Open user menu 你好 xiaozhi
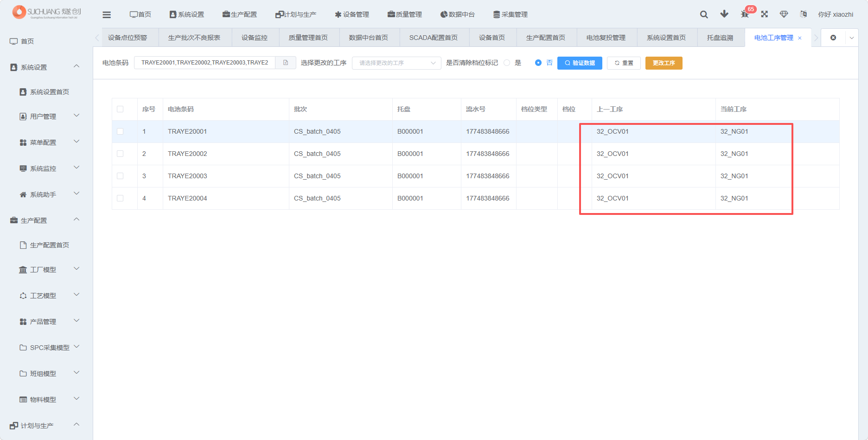 coord(836,14)
